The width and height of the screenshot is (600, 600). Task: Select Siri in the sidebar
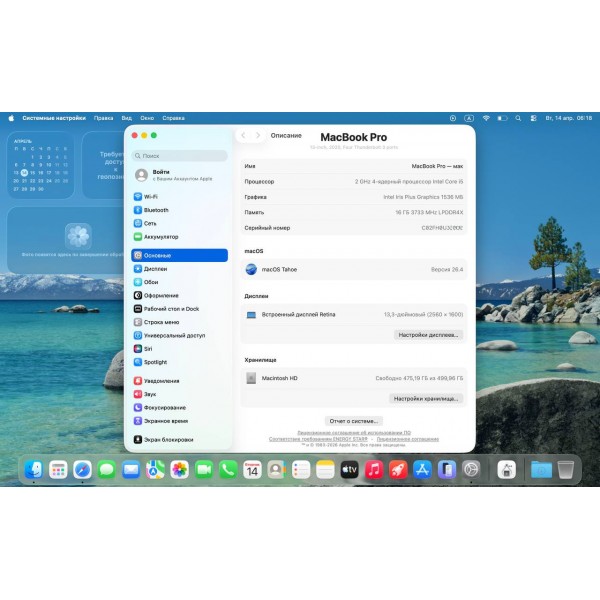point(148,349)
